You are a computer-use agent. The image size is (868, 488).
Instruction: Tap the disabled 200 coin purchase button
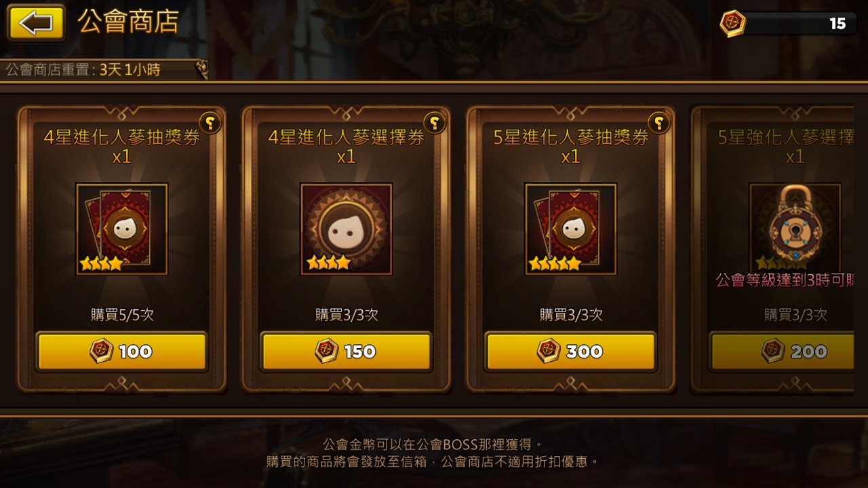coord(782,352)
